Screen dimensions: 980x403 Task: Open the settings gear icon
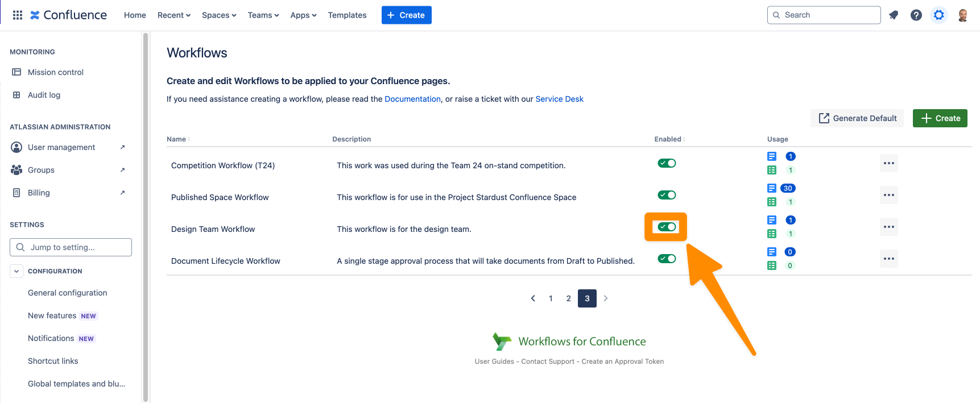[938, 15]
